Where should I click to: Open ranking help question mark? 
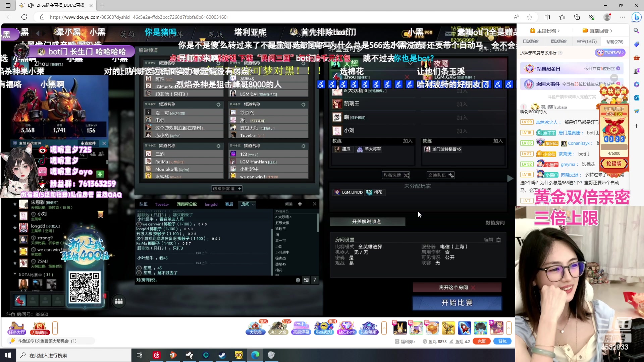coord(560,53)
